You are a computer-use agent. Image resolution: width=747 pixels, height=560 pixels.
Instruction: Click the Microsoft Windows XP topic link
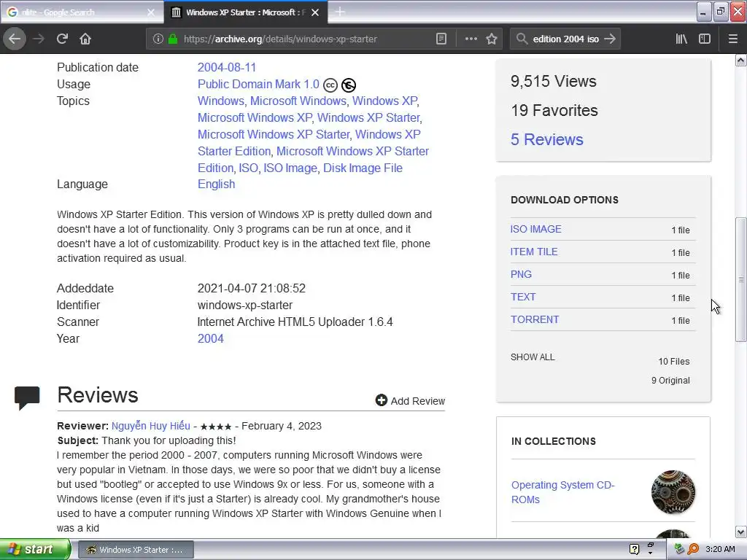[255, 117]
